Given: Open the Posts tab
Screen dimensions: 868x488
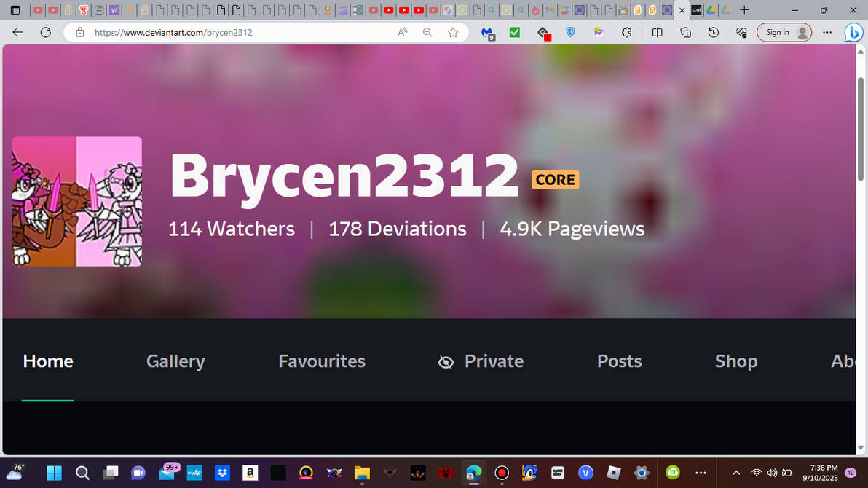Looking at the screenshot, I should pyautogui.click(x=620, y=361).
